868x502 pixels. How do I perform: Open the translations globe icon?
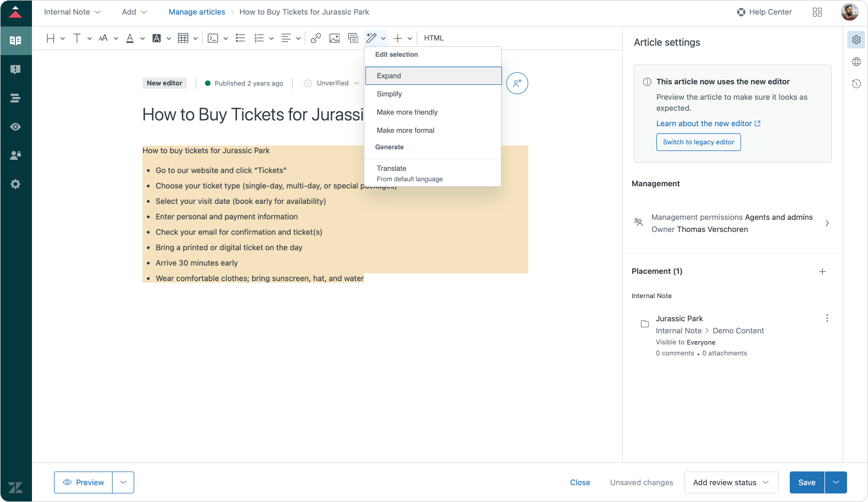click(x=856, y=62)
